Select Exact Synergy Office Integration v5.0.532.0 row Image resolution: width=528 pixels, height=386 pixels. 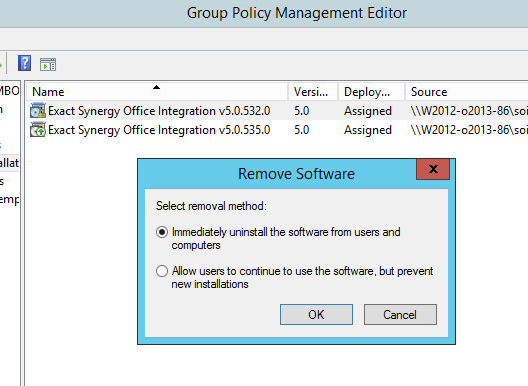tap(277, 111)
